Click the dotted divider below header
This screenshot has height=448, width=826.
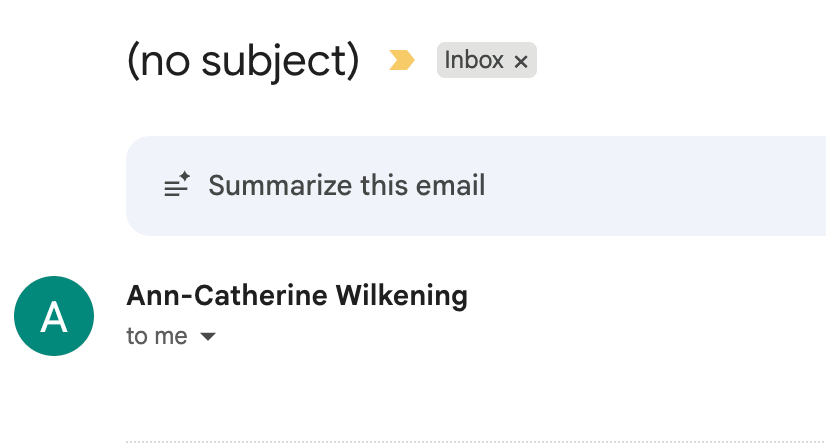(x=476, y=441)
